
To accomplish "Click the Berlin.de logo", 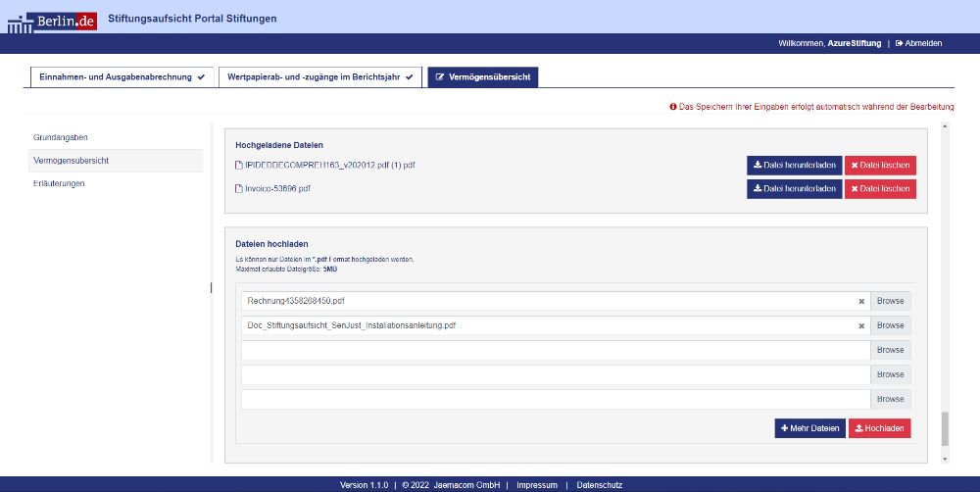I will 52,20.
